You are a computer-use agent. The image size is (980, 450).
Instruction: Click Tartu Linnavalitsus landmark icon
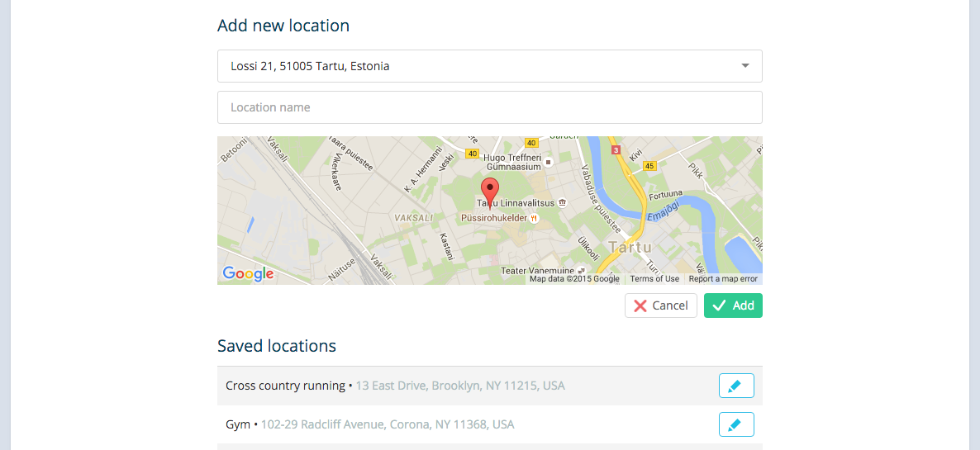tap(562, 203)
